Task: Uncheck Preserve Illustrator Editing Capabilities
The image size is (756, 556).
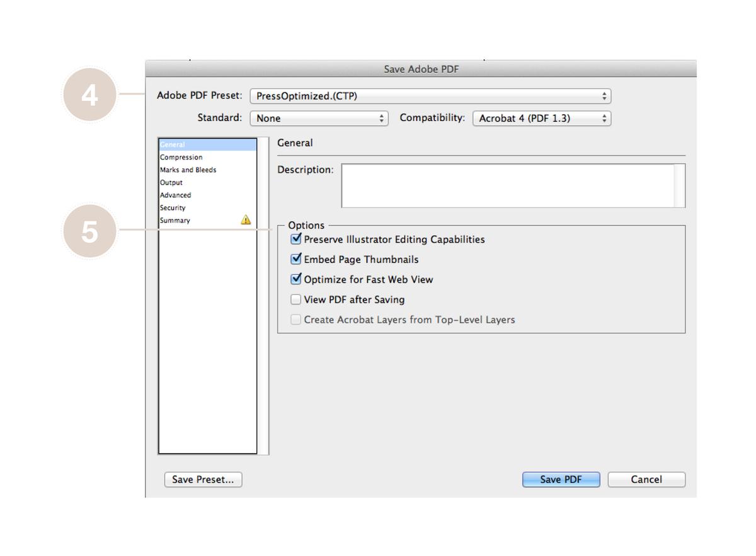Action: point(296,240)
